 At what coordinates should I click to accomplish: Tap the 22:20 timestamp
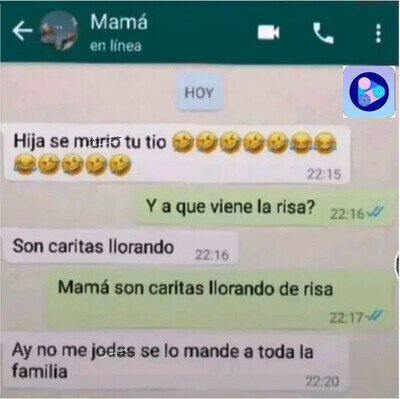point(322,381)
